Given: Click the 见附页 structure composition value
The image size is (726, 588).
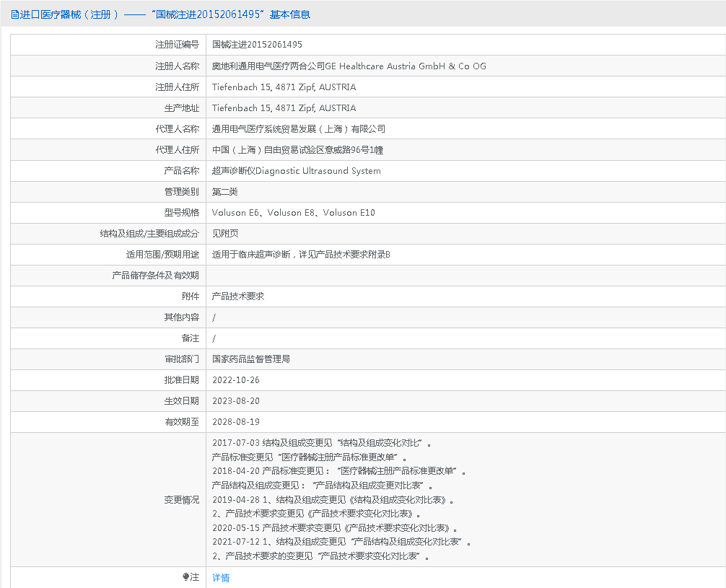Looking at the screenshot, I should coord(224,234).
